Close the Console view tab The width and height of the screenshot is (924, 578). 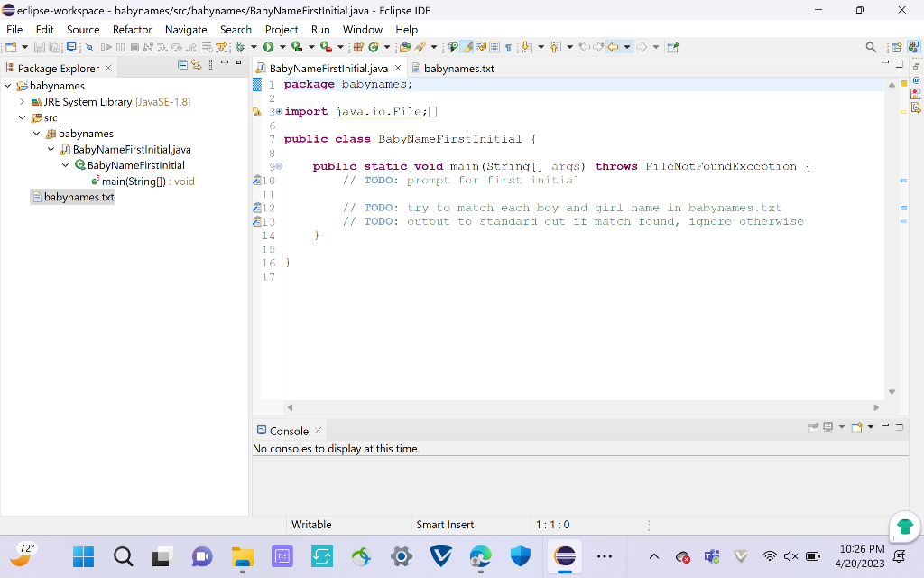click(x=318, y=431)
